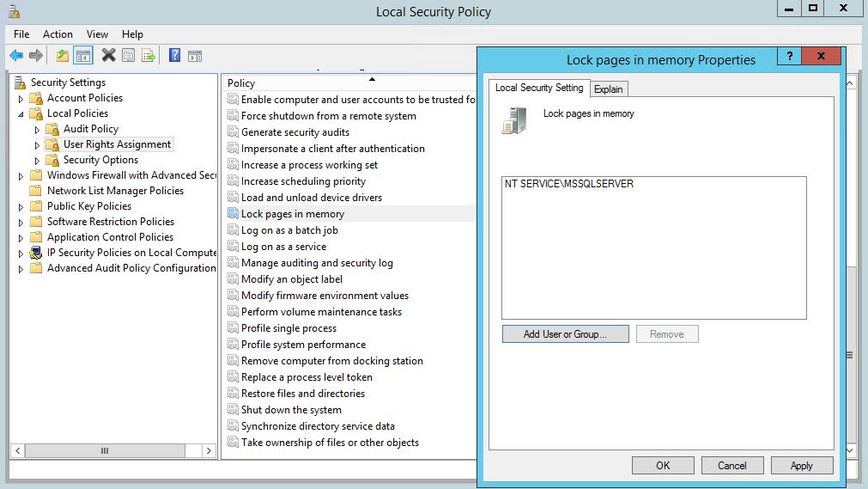The image size is (868, 489).
Task: Click the Security Options folder icon
Action: click(52, 160)
